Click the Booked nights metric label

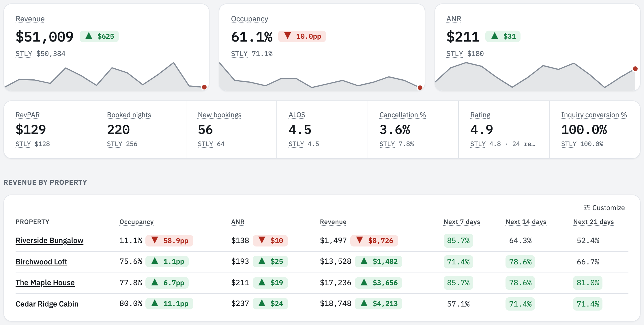click(x=129, y=115)
